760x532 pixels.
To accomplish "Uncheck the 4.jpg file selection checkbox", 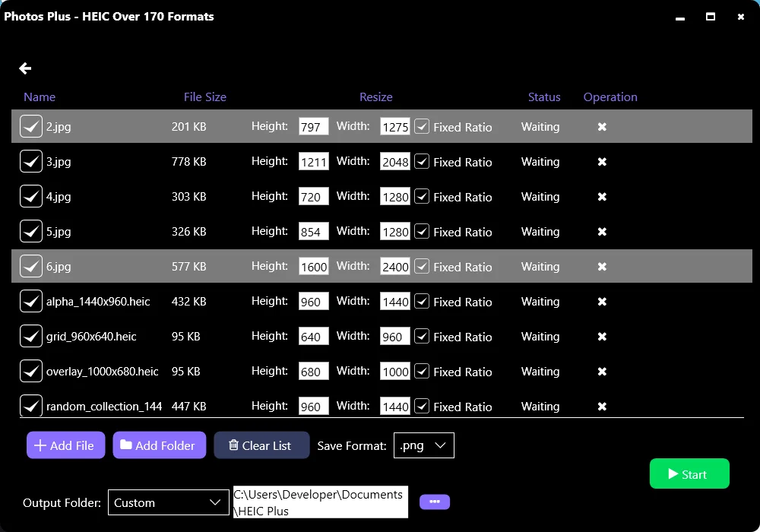I will pos(31,196).
